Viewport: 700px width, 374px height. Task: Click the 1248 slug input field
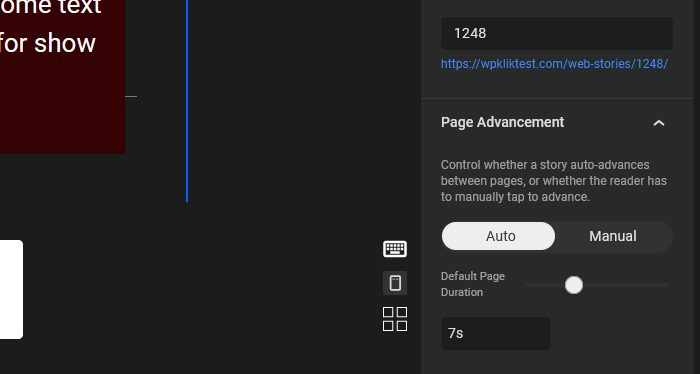(x=557, y=33)
